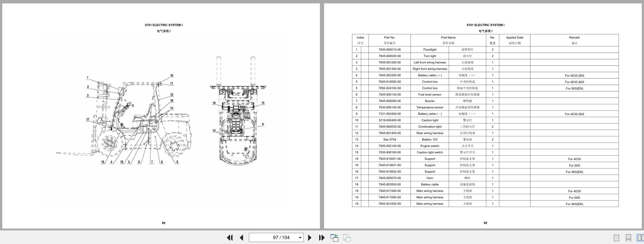
Task: Select the Rear wiring harness cell
Action: pyautogui.click(x=430, y=133)
